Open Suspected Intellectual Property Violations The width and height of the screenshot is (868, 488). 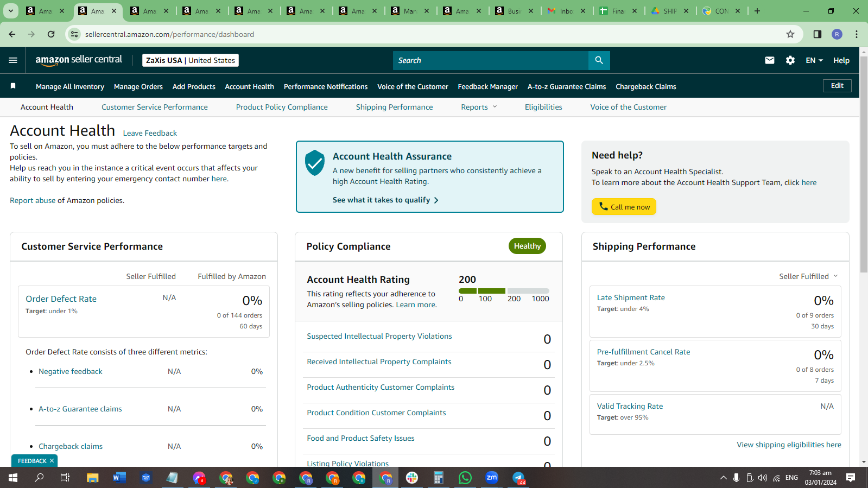[379, 336]
